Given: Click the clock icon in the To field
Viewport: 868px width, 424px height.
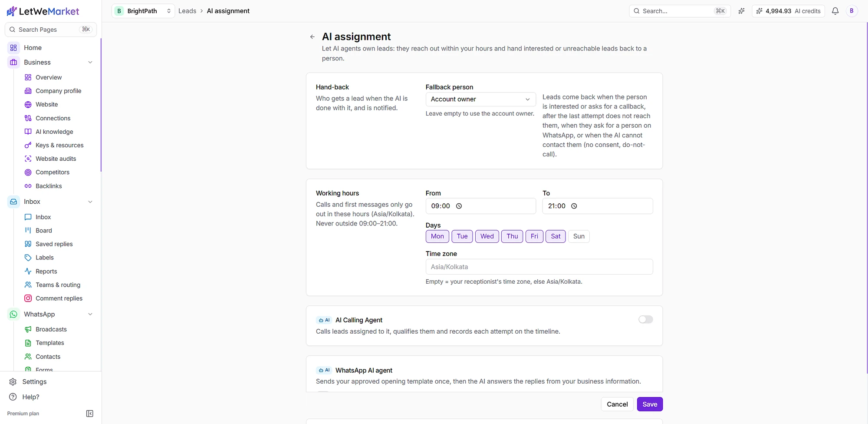Looking at the screenshot, I should (x=574, y=206).
